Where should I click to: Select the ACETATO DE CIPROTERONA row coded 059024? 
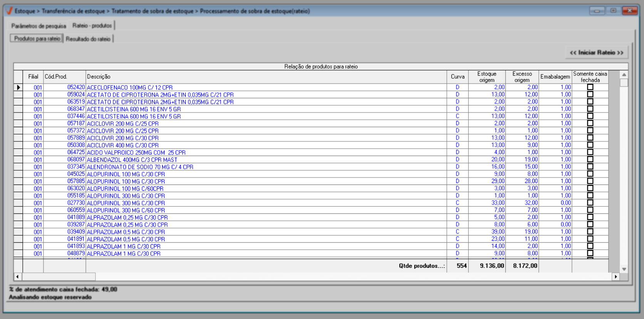(311, 94)
